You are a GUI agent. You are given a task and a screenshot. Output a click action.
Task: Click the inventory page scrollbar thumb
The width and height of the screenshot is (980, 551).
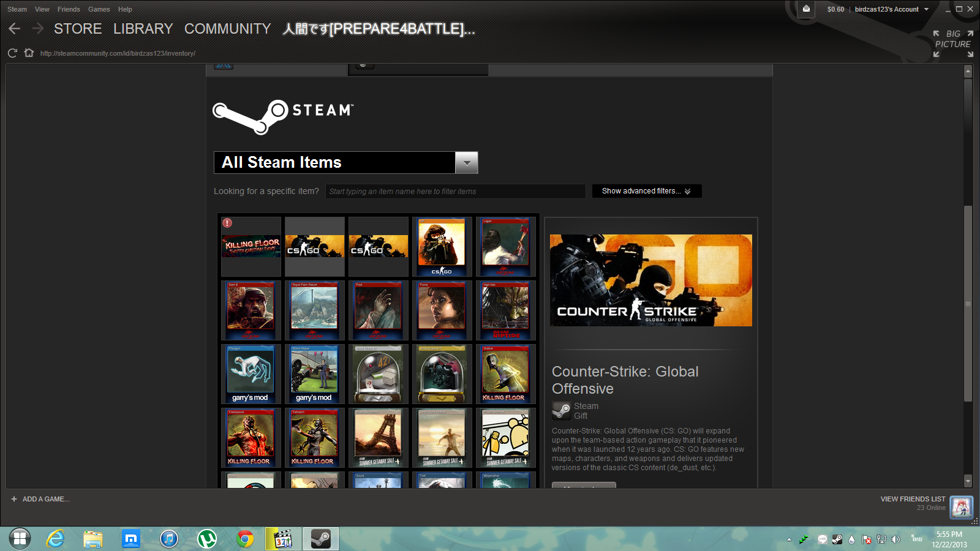[x=968, y=304]
